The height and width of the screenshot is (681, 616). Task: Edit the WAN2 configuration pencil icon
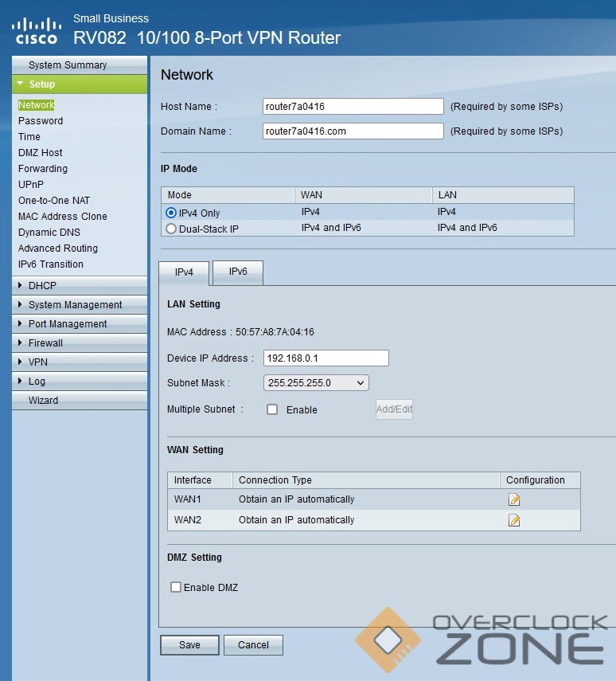tap(514, 520)
